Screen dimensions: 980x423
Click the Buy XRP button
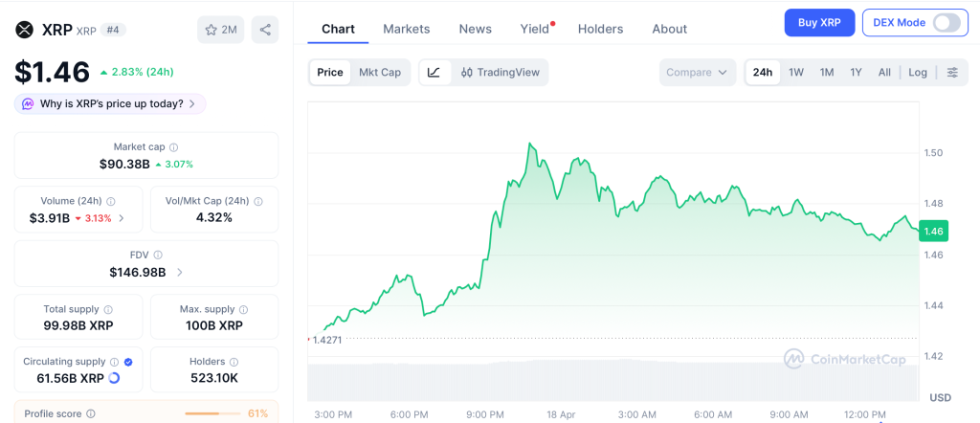click(819, 23)
